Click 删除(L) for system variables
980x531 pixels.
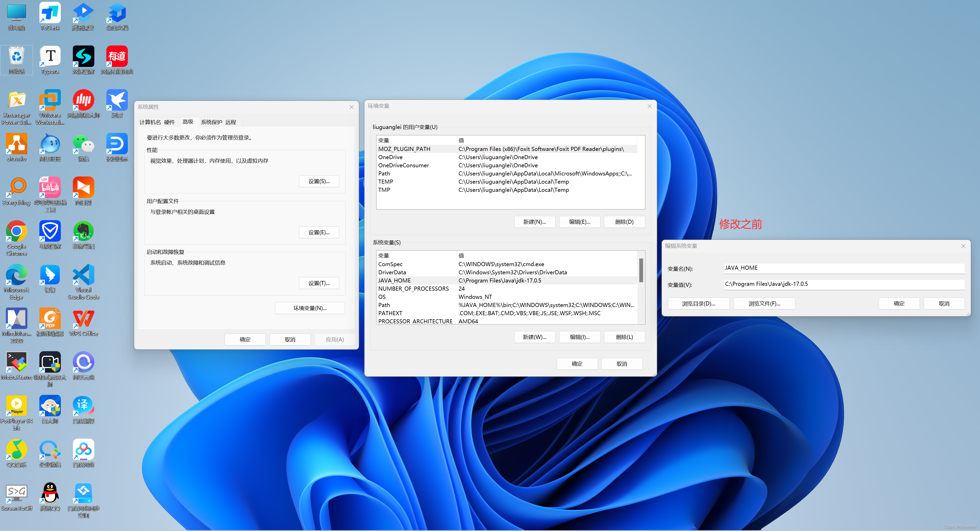[x=624, y=337]
